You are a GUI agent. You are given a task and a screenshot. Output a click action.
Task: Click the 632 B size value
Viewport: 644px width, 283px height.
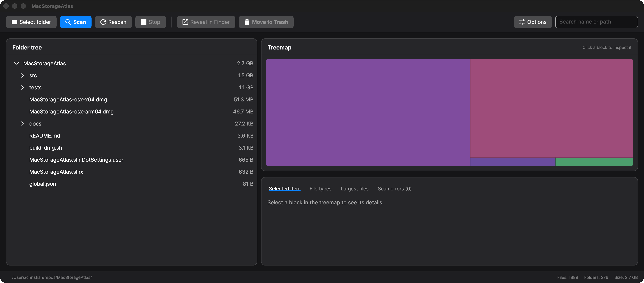tap(246, 172)
